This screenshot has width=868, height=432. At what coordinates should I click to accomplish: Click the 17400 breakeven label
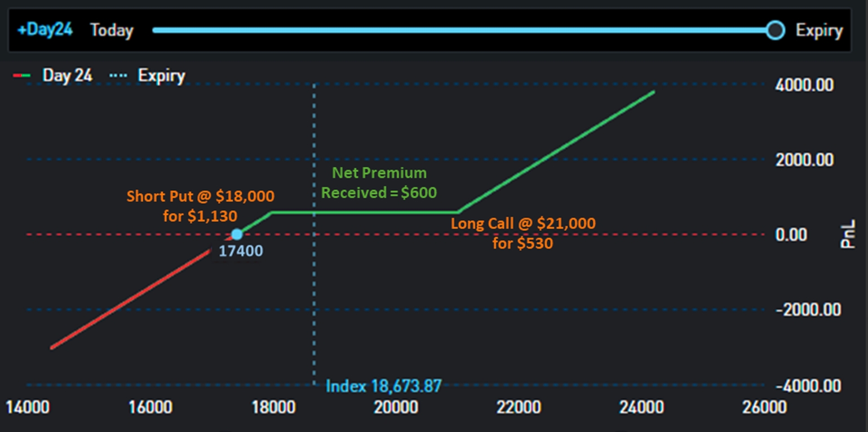tap(241, 251)
